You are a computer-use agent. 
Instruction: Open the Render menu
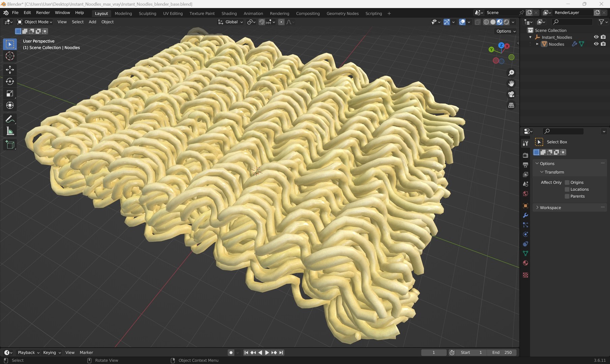point(43,12)
